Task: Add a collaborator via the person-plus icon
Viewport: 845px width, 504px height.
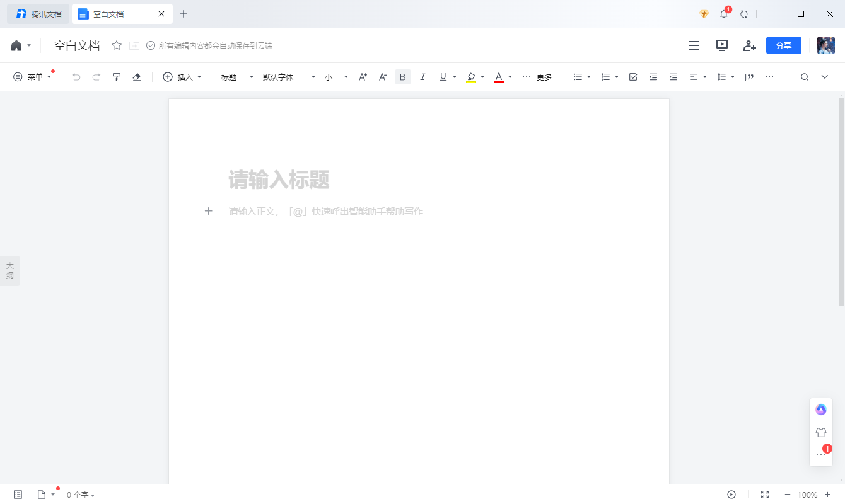Action: pyautogui.click(x=749, y=45)
